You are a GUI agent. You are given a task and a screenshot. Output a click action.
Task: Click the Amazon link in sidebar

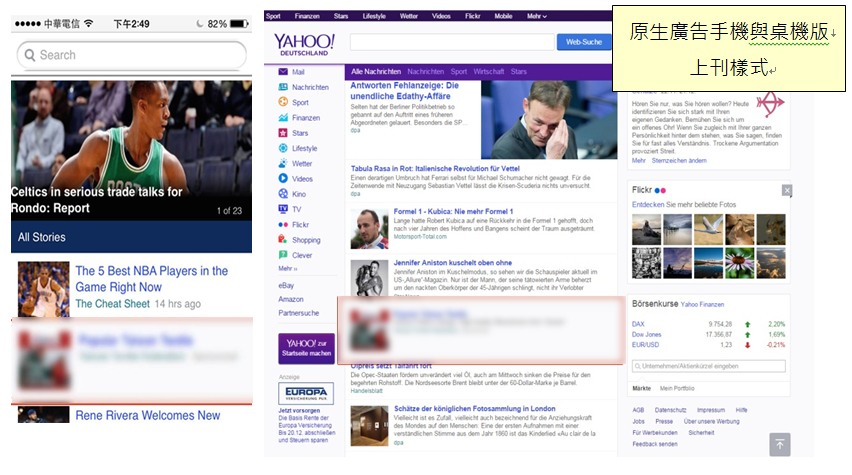point(291,299)
